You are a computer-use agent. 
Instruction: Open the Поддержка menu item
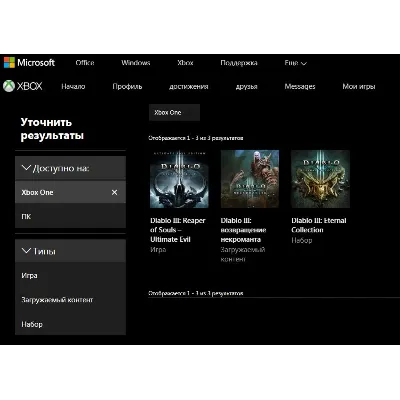[x=239, y=63]
